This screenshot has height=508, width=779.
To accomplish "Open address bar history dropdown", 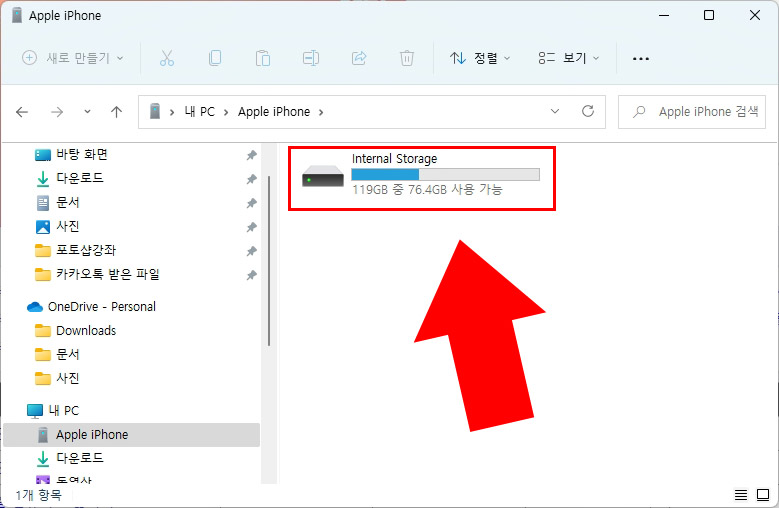I will tap(555, 111).
